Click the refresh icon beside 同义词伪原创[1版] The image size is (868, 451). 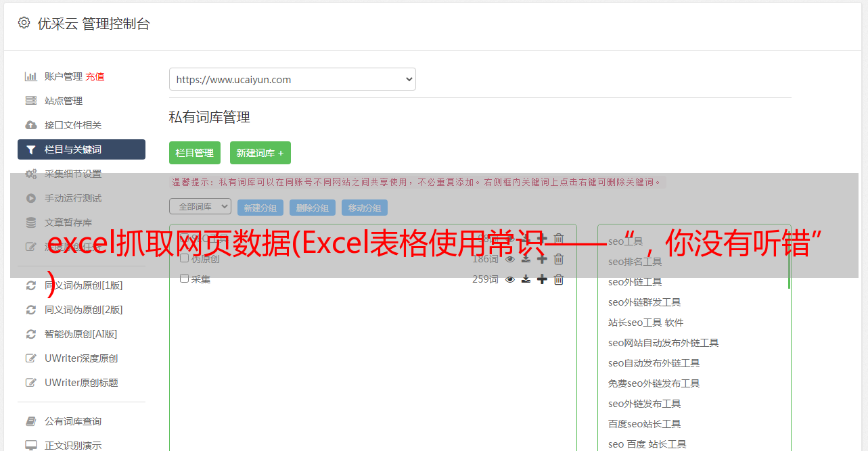30,285
